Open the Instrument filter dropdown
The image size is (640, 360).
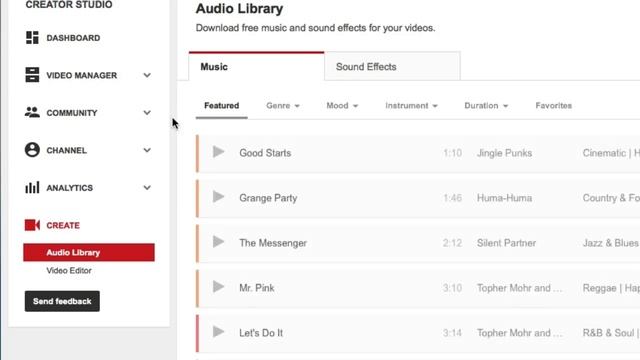pyautogui.click(x=411, y=106)
